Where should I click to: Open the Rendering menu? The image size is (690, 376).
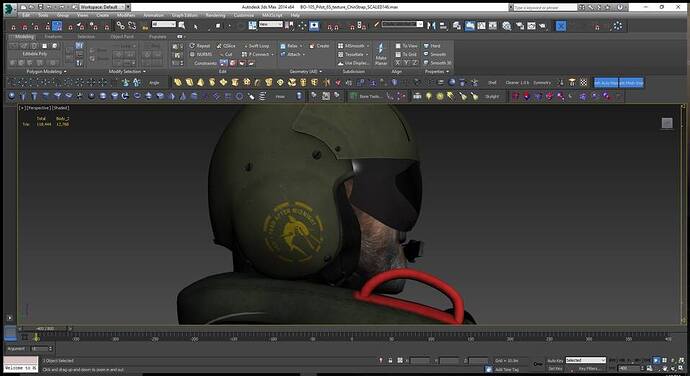pos(215,15)
